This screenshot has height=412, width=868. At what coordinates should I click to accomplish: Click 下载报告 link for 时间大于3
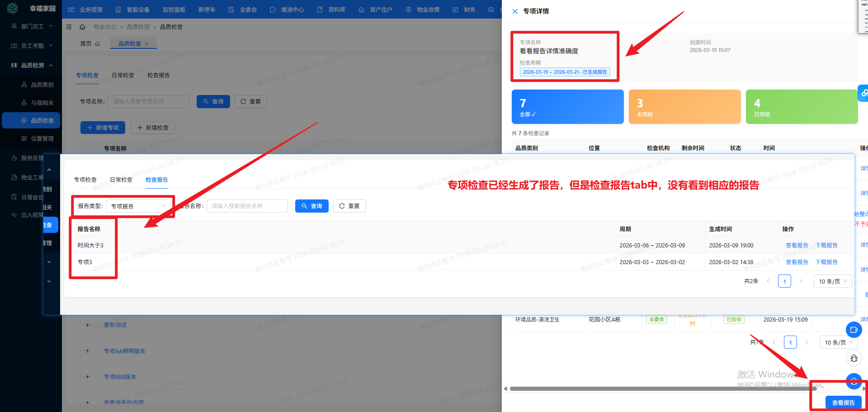click(x=826, y=246)
